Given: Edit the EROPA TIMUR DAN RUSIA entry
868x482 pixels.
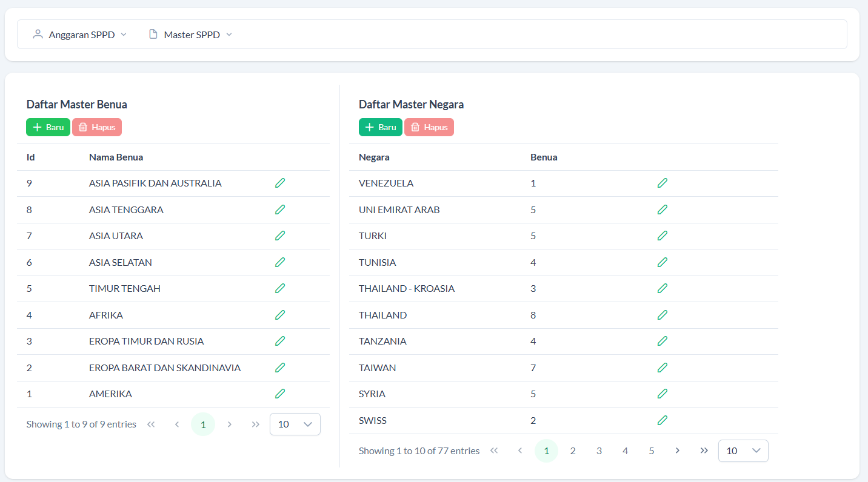Looking at the screenshot, I should coord(280,341).
